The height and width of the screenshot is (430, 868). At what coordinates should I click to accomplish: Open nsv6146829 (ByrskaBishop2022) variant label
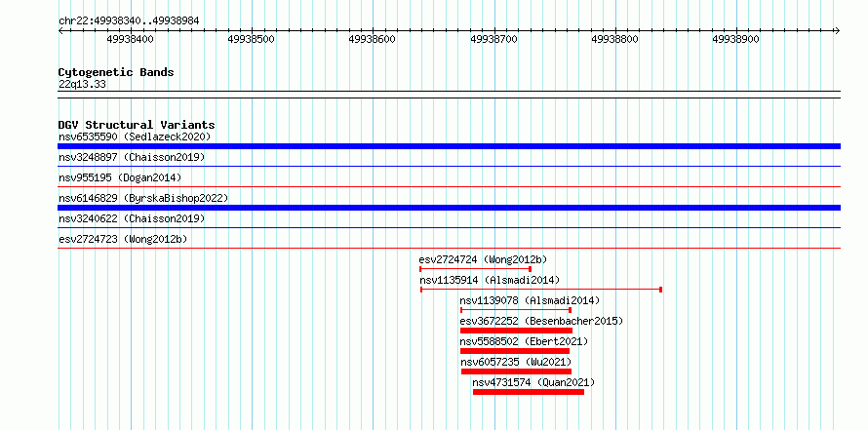pyautogui.click(x=143, y=198)
